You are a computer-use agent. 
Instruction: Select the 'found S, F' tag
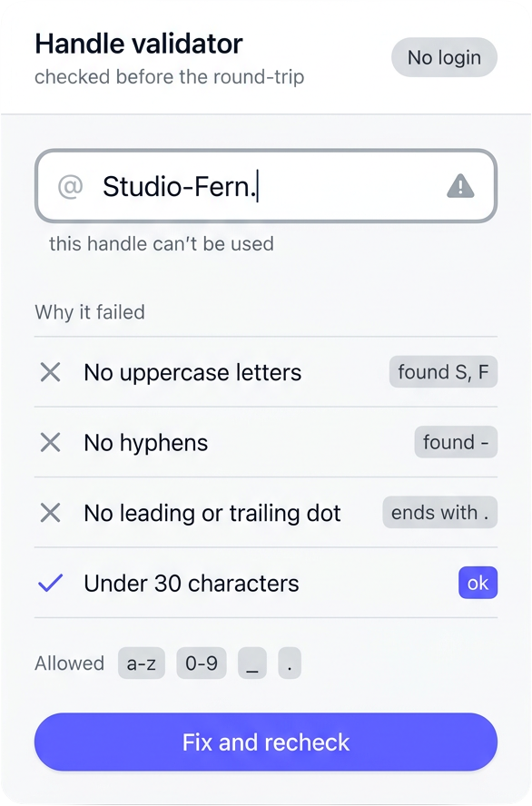pyautogui.click(x=443, y=371)
